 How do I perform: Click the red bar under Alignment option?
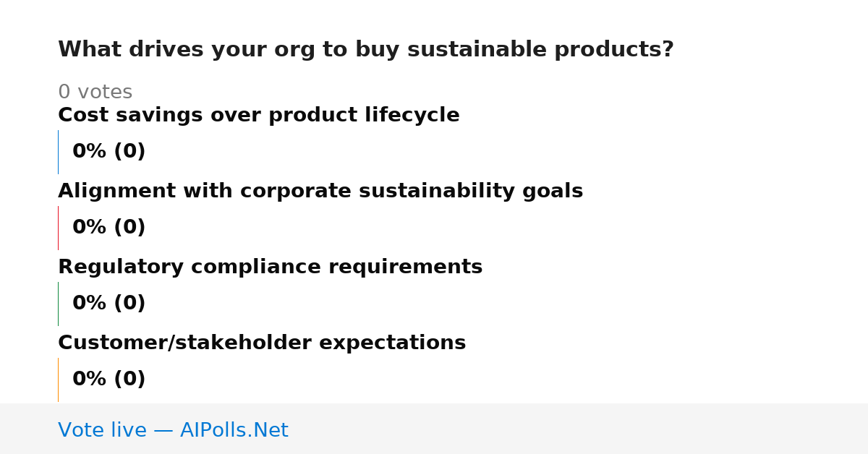[58, 228]
